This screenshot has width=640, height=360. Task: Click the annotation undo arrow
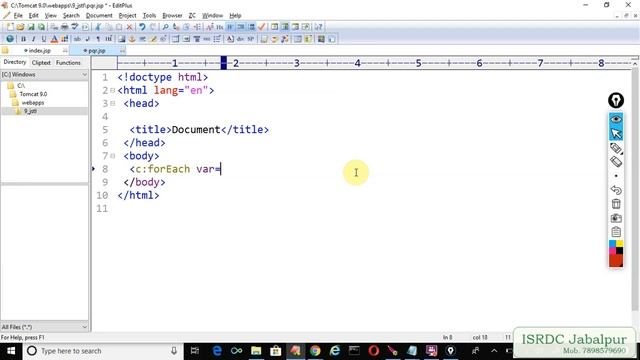(x=616, y=190)
